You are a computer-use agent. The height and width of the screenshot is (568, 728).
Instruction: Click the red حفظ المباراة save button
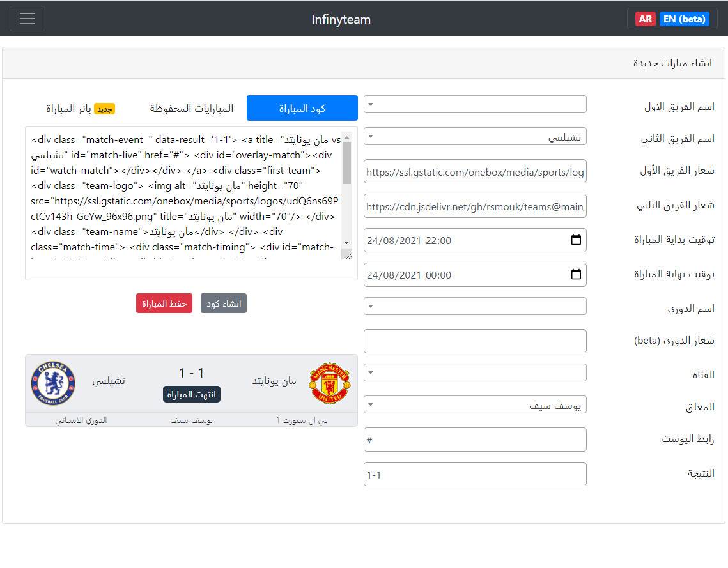coord(164,303)
